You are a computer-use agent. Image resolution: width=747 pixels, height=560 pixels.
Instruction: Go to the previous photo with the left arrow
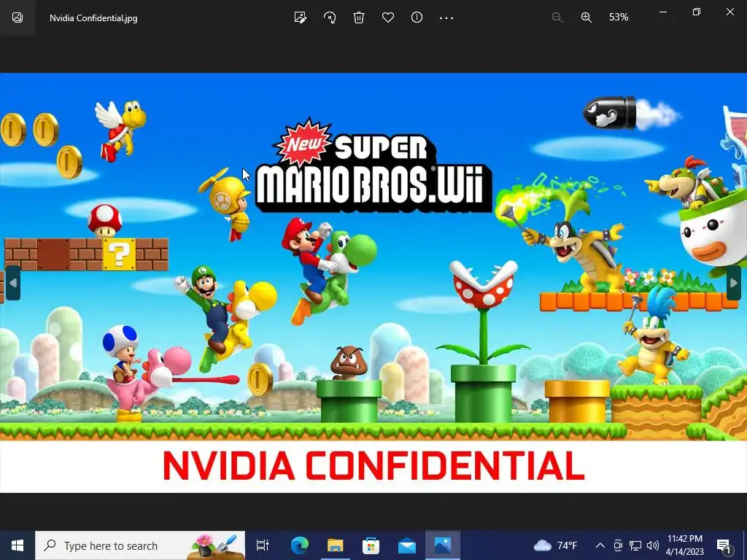[x=13, y=283]
